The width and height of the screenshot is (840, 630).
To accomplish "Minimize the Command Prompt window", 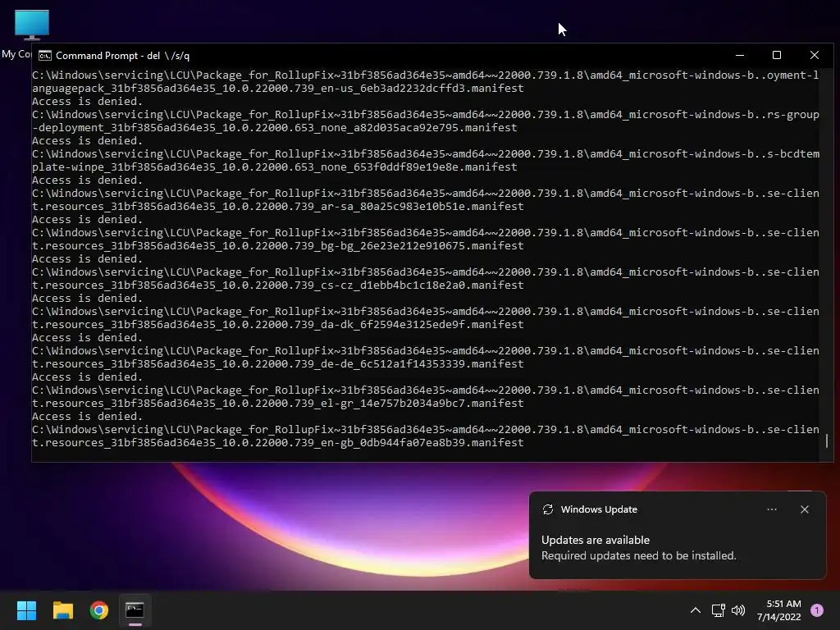I will coord(740,55).
